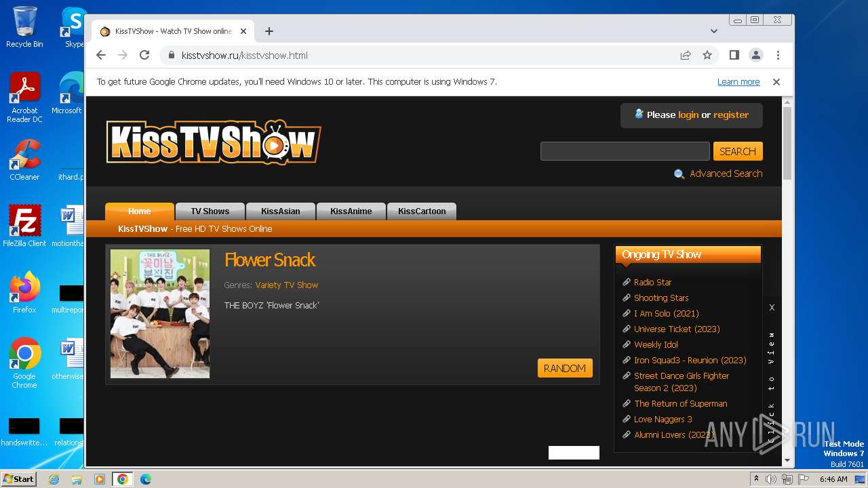Open the Chrome profile avatar icon
The image size is (868, 488).
pyautogui.click(x=755, y=55)
